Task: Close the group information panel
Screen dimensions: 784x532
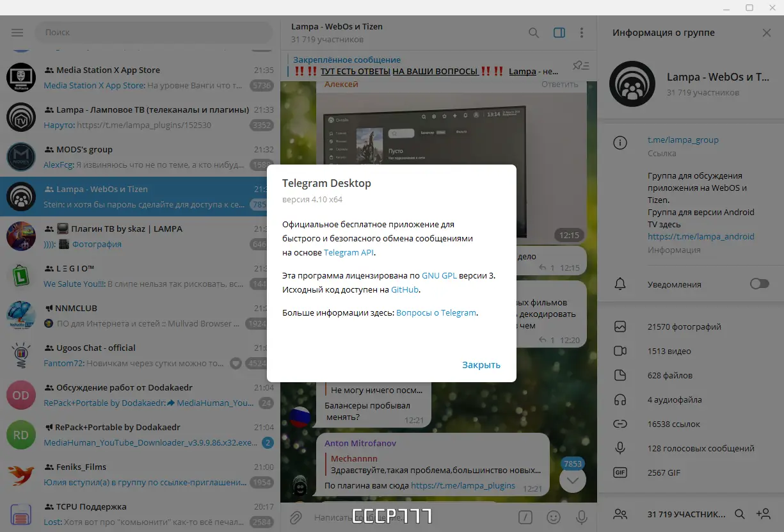Action: [x=767, y=33]
